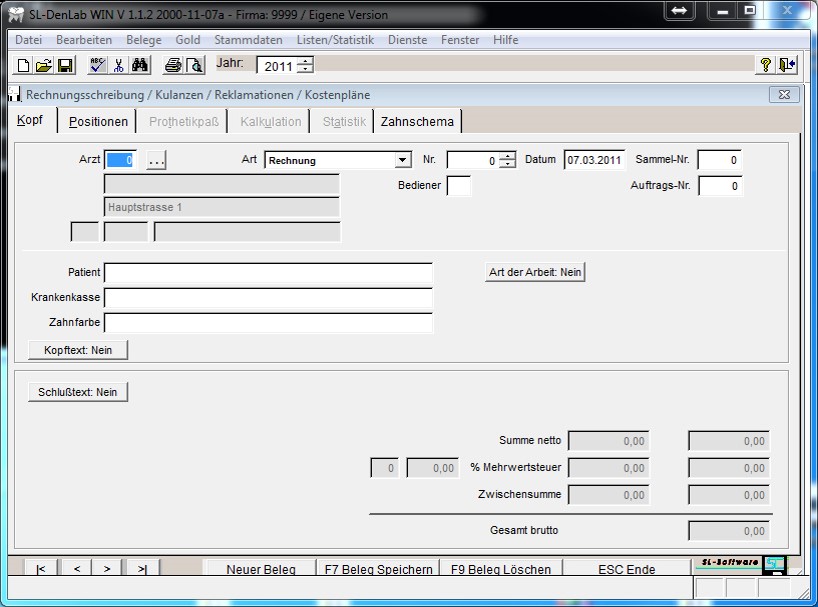Open the Listen/Statistik menu
818x607 pixels.
335,40
